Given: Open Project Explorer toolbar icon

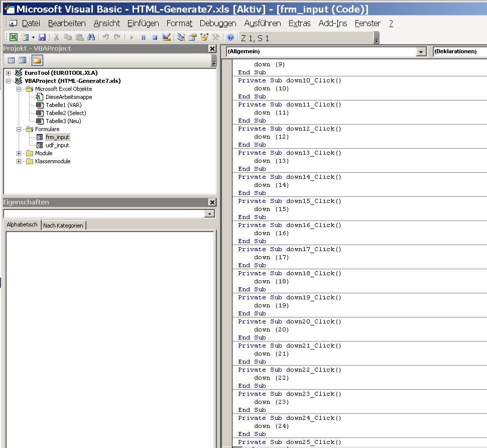Looking at the screenshot, I should tap(181, 38).
